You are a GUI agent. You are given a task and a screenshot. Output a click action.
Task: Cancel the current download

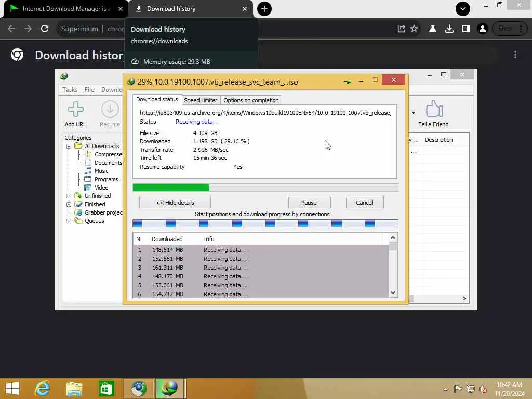[x=364, y=203]
